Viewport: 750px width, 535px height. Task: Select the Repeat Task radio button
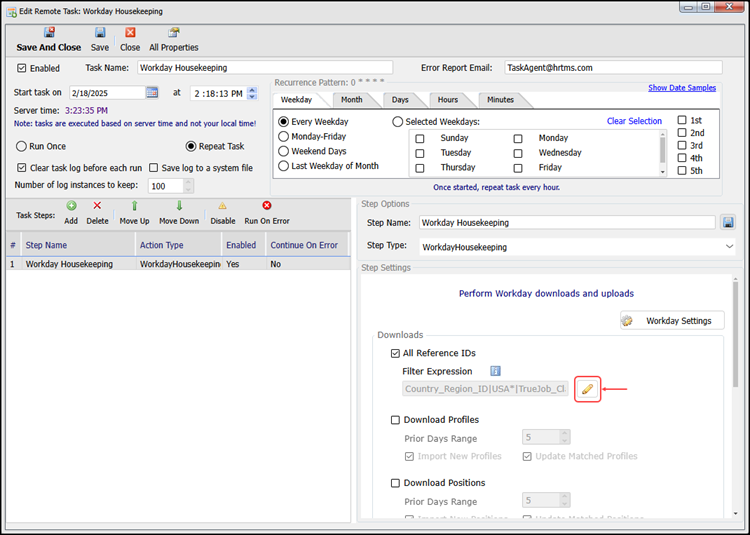pos(191,146)
